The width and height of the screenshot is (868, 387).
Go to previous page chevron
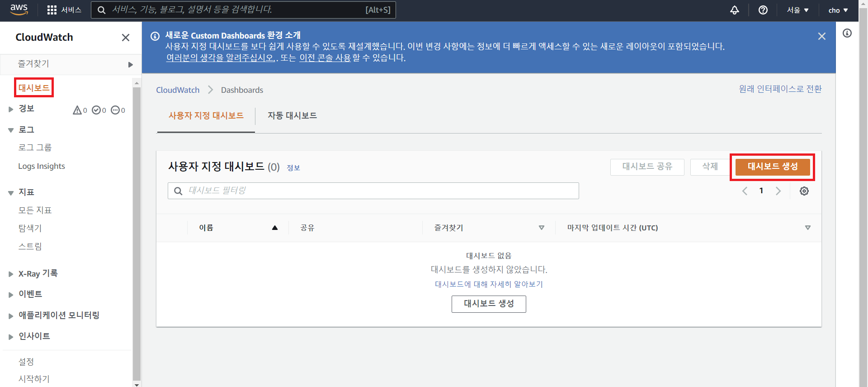745,191
